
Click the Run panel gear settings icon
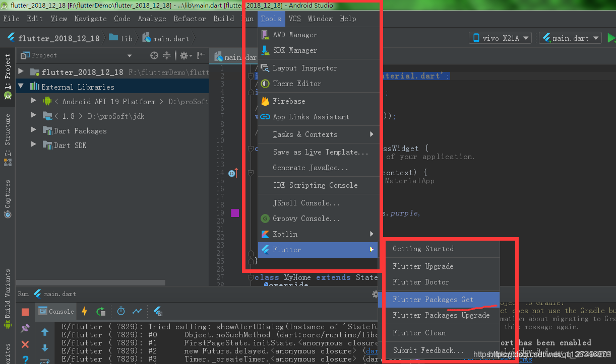375,294
